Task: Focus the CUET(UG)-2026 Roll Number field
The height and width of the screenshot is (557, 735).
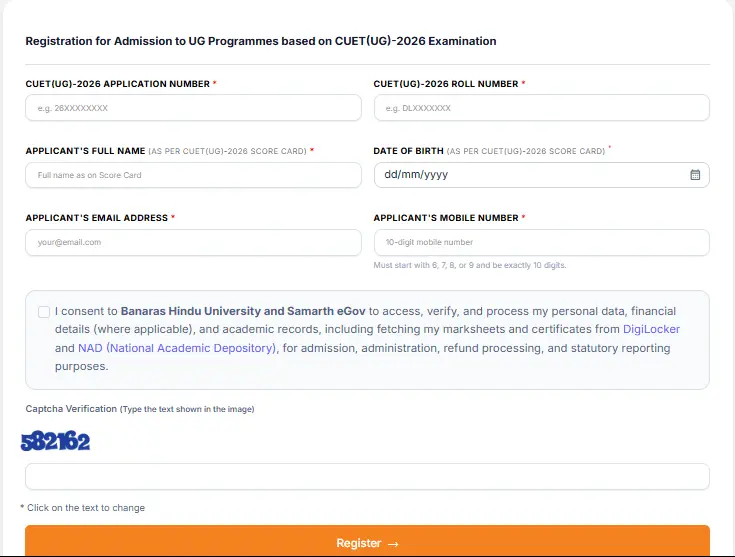Action: pyautogui.click(x=541, y=108)
